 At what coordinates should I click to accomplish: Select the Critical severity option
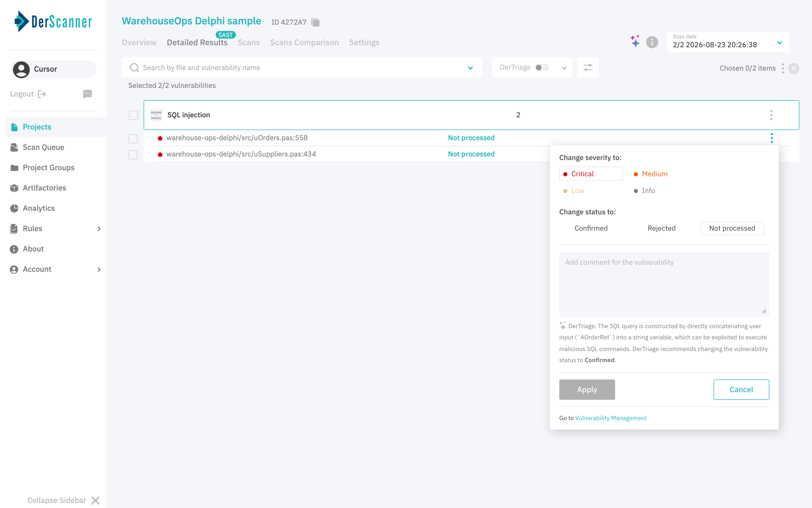[591, 174]
